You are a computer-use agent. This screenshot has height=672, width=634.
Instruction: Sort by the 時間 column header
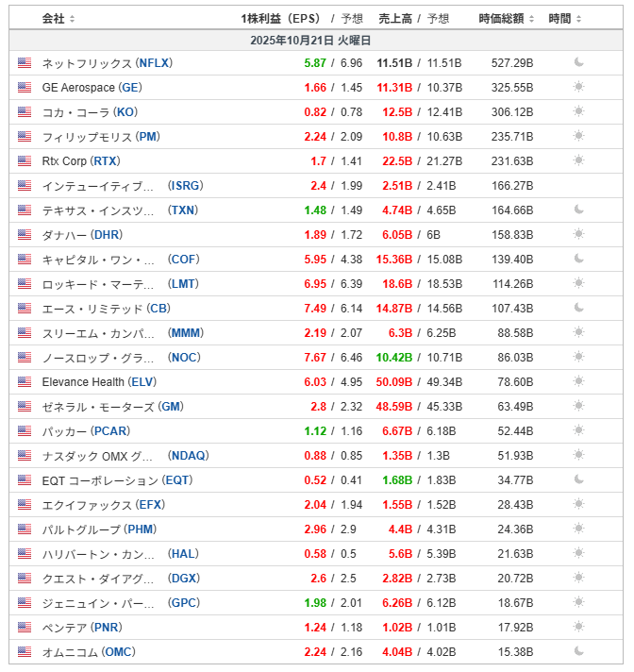[565, 19]
